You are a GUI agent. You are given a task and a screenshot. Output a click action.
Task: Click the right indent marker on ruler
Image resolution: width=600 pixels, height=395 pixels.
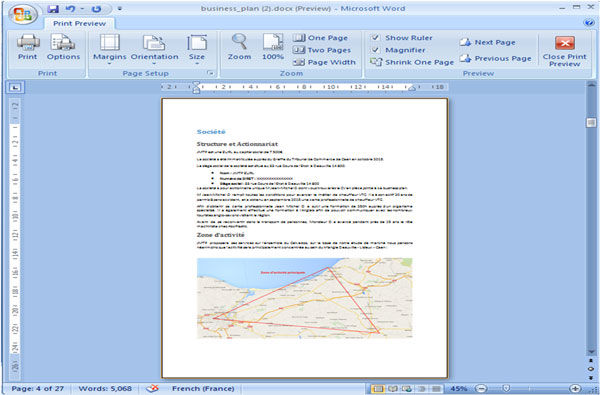pos(412,88)
